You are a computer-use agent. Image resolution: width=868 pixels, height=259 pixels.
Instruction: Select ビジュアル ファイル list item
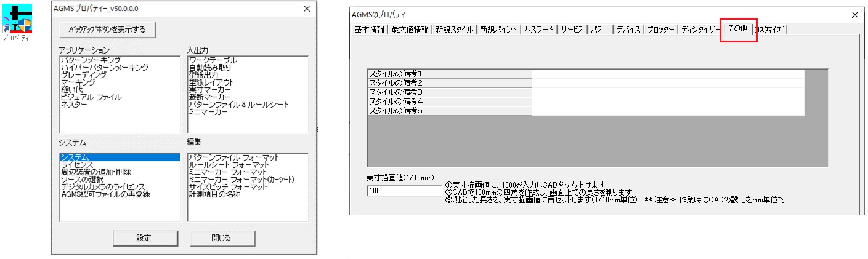(91, 97)
